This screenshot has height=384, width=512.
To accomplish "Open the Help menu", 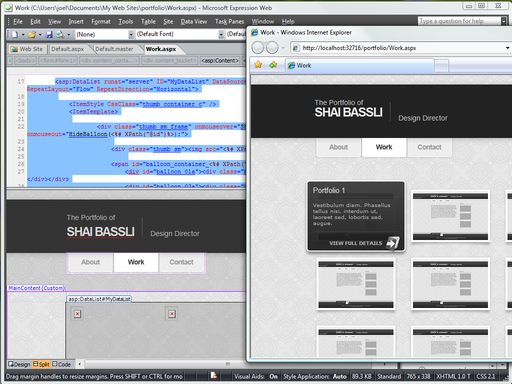I will (288, 22).
